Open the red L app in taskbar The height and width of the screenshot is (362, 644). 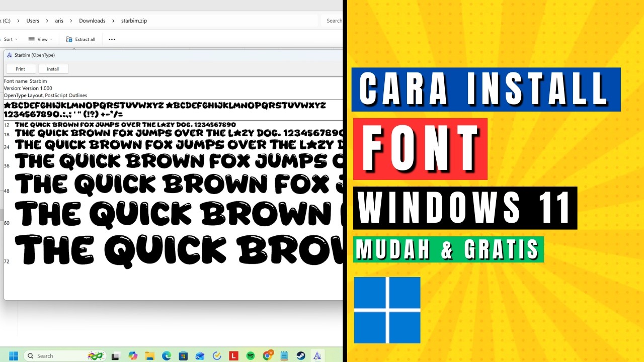tap(233, 355)
